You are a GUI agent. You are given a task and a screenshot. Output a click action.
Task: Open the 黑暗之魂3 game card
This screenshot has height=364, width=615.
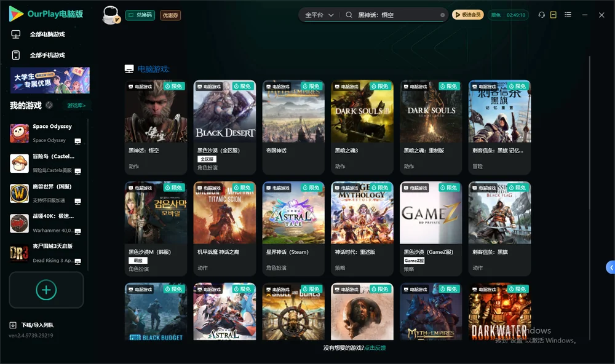click(362, 127)
